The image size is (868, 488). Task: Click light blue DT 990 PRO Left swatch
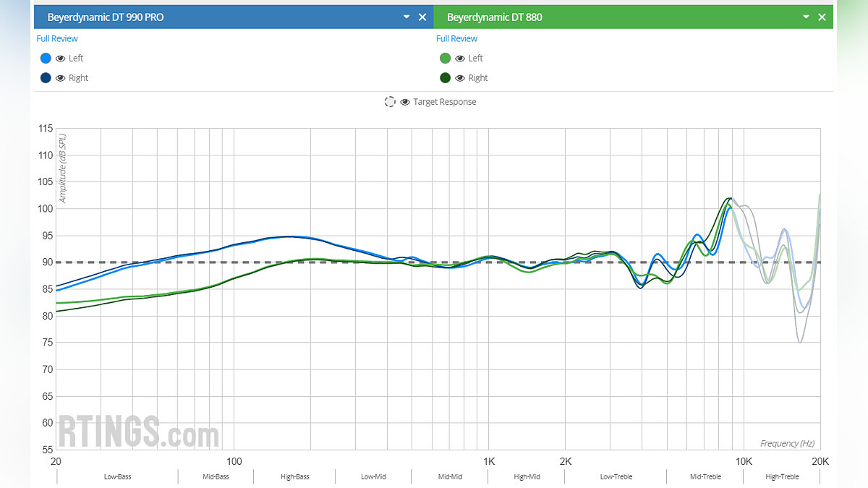(x=46, y=59)
